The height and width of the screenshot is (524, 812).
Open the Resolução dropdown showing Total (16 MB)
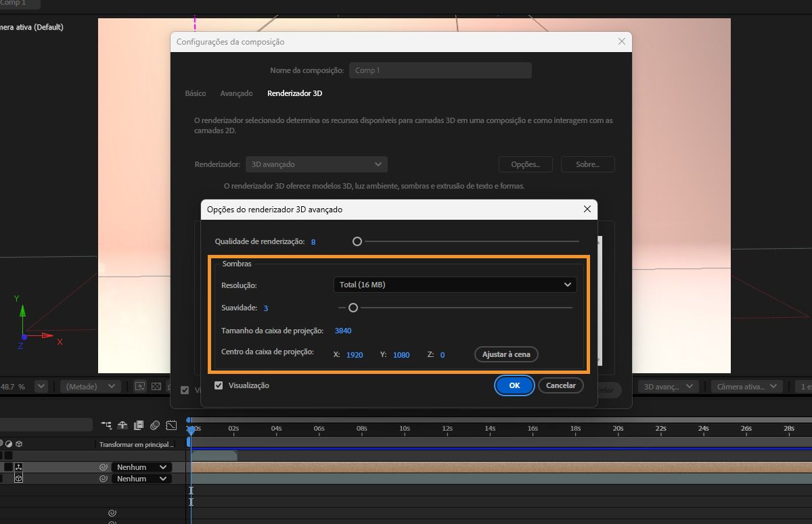455,284
